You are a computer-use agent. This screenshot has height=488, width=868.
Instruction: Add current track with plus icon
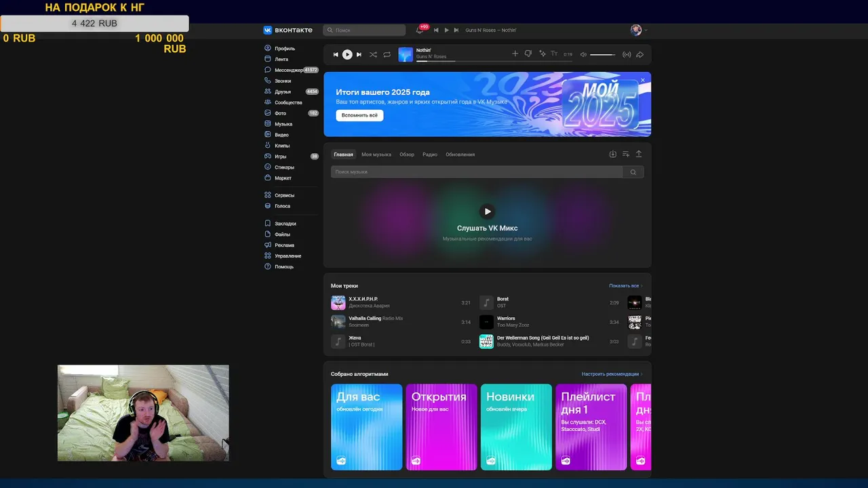tap(515, 54)
